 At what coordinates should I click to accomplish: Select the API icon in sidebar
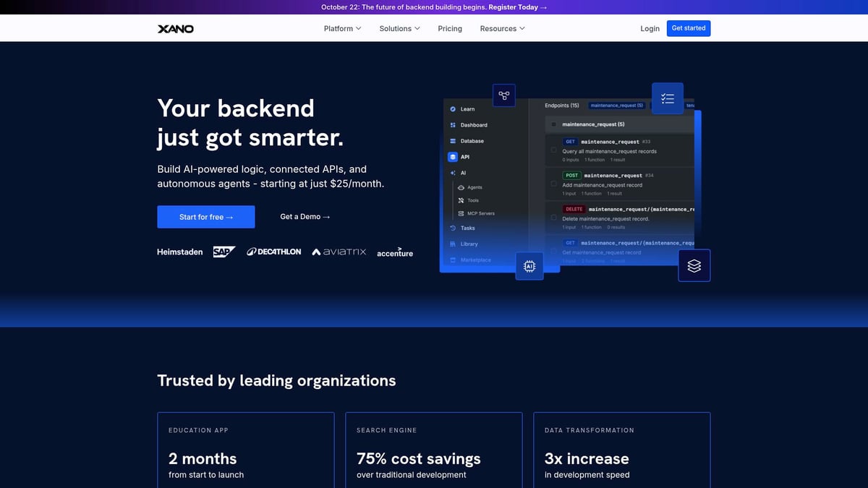pos(453,157)
